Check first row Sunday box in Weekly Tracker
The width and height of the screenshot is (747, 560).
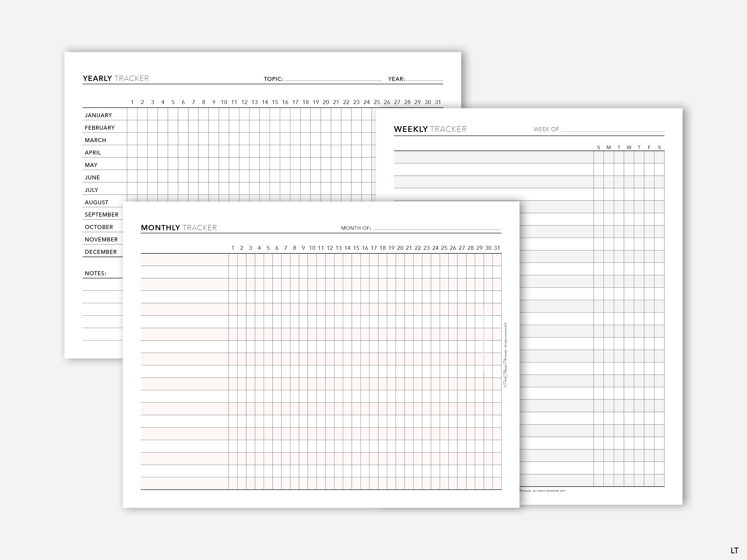[598, 157]
